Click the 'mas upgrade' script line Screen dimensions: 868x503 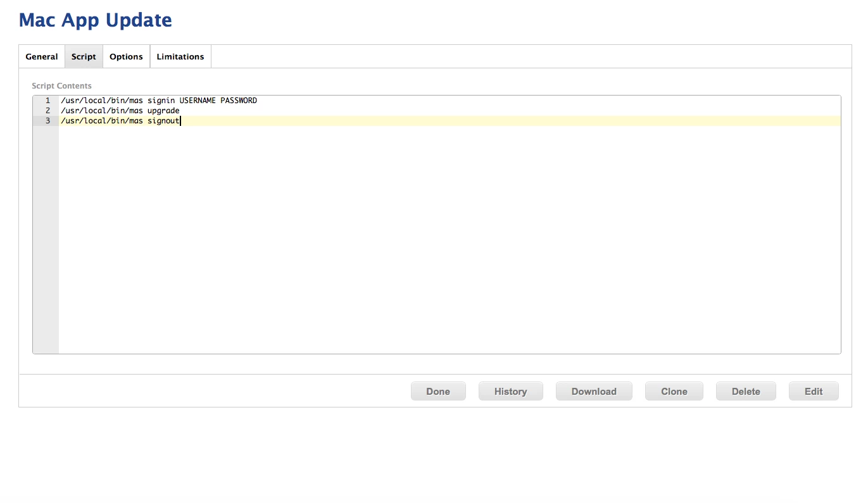coord(120,111)
